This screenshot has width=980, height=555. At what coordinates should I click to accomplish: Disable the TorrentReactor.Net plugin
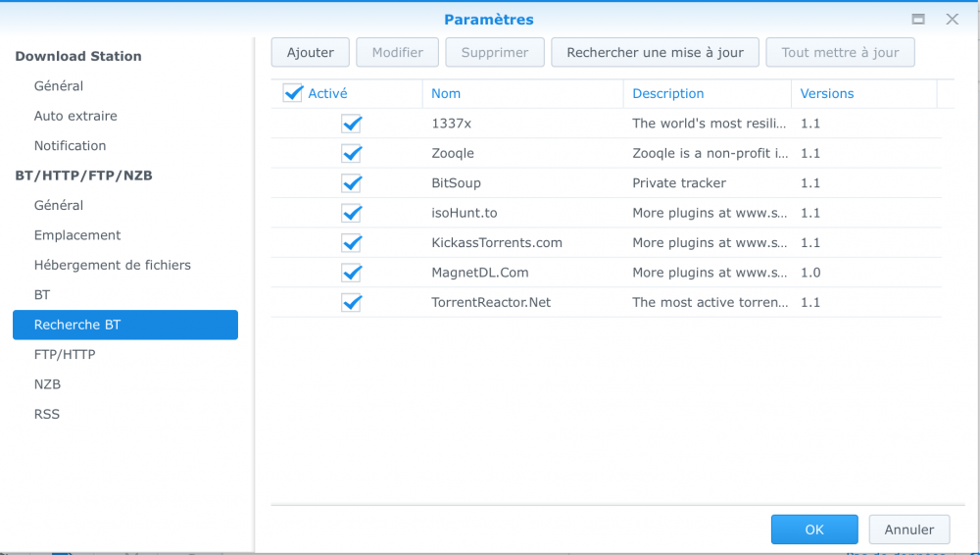[352, 303]
